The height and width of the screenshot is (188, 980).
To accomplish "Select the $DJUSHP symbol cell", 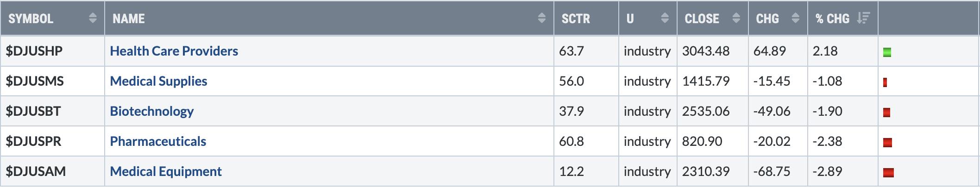I will click(52, 51).
